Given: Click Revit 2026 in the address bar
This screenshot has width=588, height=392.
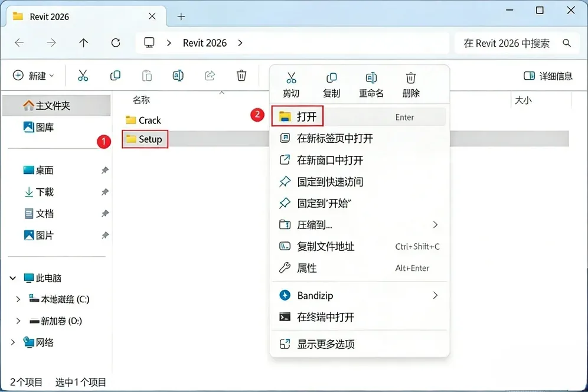Looking at the screenshot, I should [205, 43].
